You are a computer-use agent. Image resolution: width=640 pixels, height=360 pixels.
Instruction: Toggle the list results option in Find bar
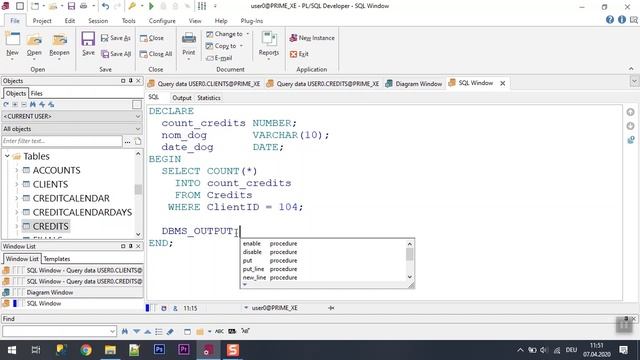click(x=159, y=331)
